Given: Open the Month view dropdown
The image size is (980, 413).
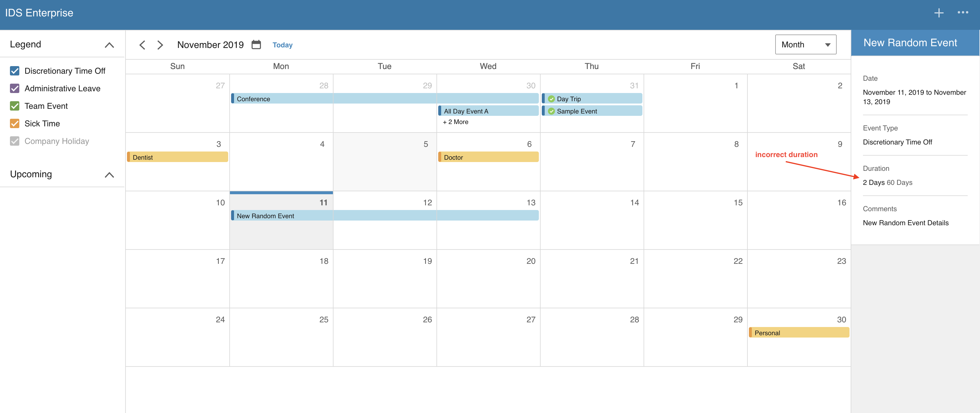Looking at the screenshot, I should pyautogui.click(x=805, y=44).
